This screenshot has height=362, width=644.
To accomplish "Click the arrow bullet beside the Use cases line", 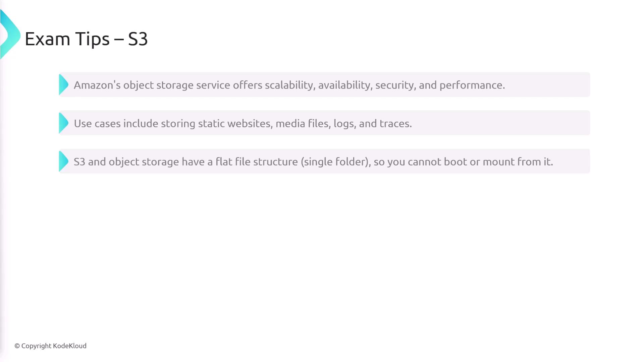I will click(63, 123).
